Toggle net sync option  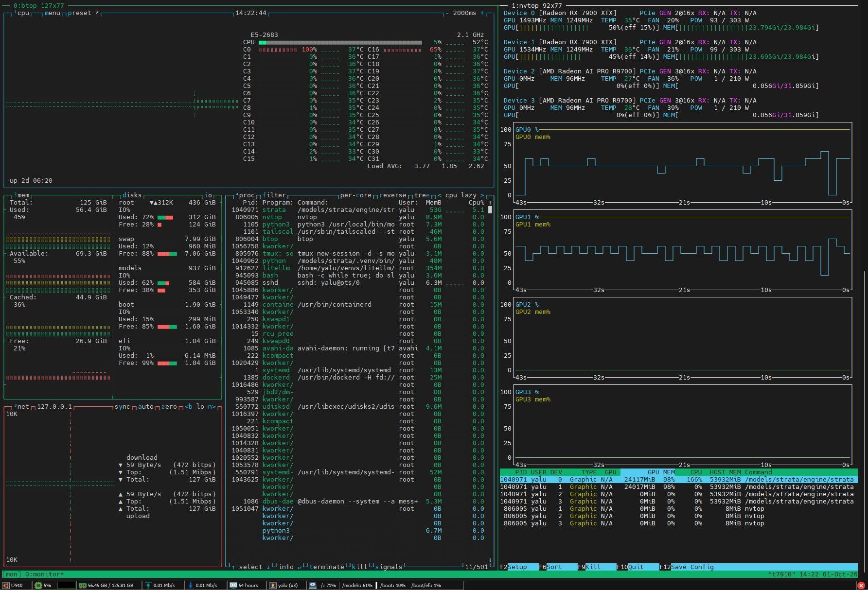click(123, 406)
